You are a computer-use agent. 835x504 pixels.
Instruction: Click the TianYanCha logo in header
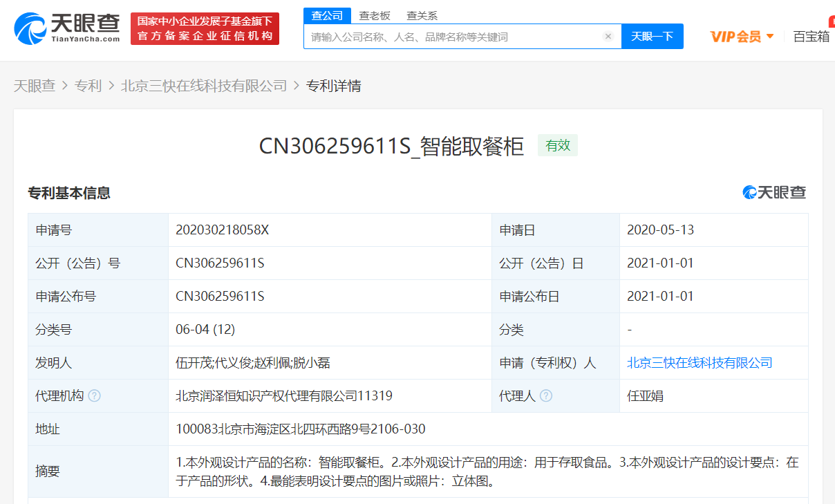[x=66, y=28]
